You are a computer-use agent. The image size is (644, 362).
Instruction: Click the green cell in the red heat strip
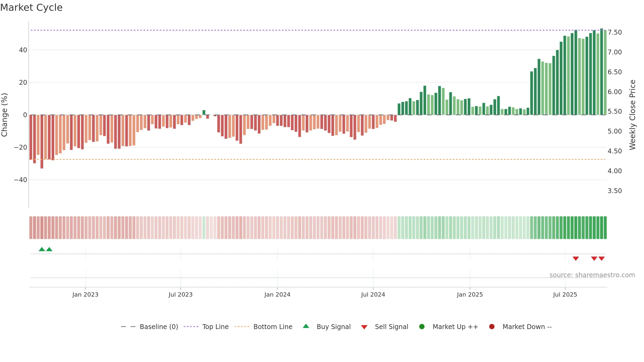[204, 227]
